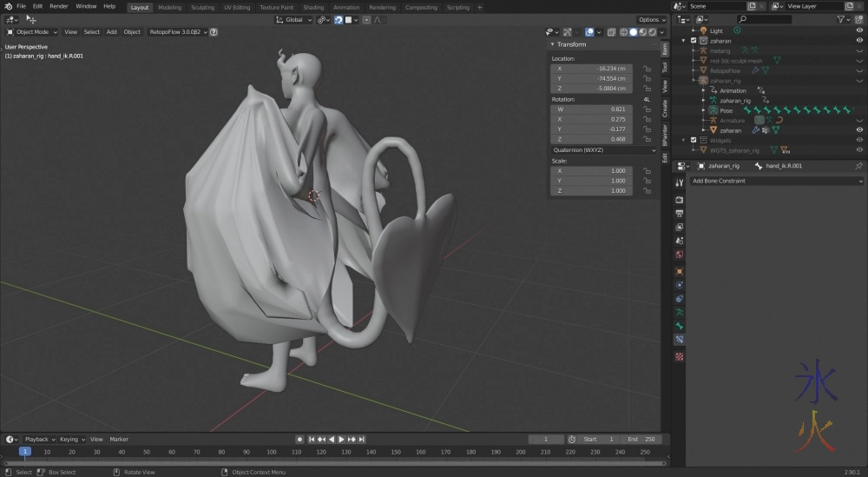Open the RetopoFlow 3.0.0β2 menu button

pos(177,32)
